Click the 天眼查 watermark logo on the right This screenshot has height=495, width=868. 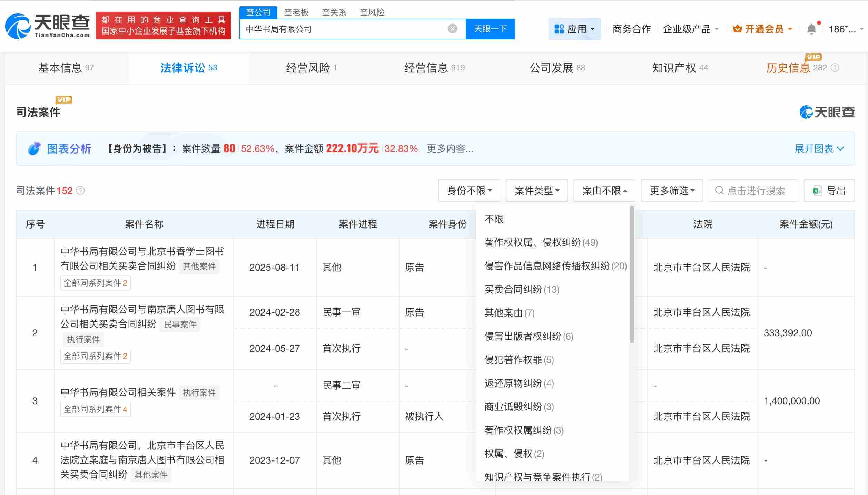click(x=827, y=112)
